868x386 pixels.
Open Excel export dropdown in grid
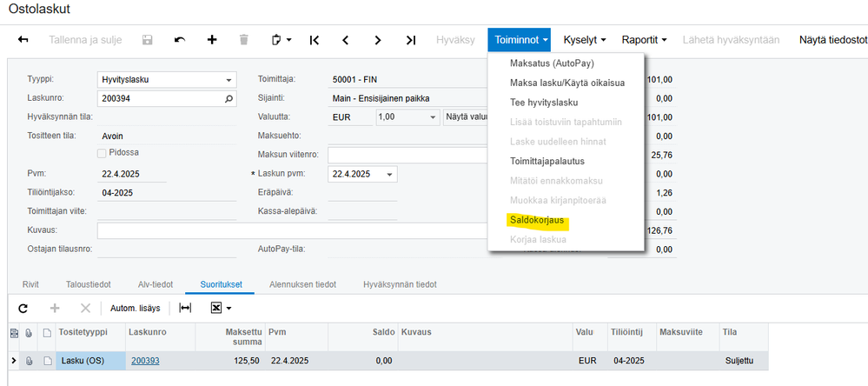click(x=221, y=309)
